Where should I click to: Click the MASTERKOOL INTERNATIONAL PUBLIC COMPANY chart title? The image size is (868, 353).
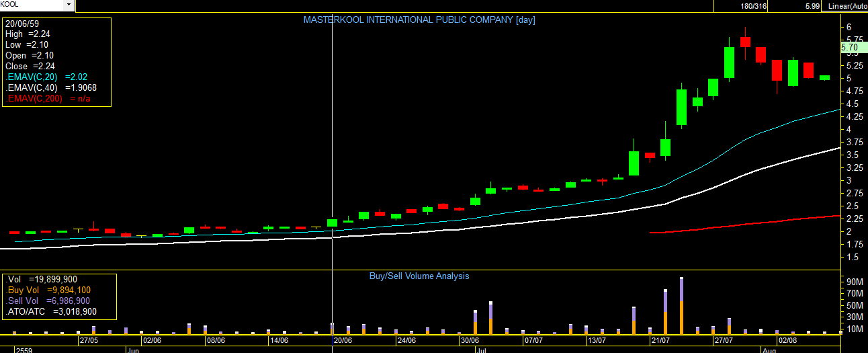[x=419, y=19]
